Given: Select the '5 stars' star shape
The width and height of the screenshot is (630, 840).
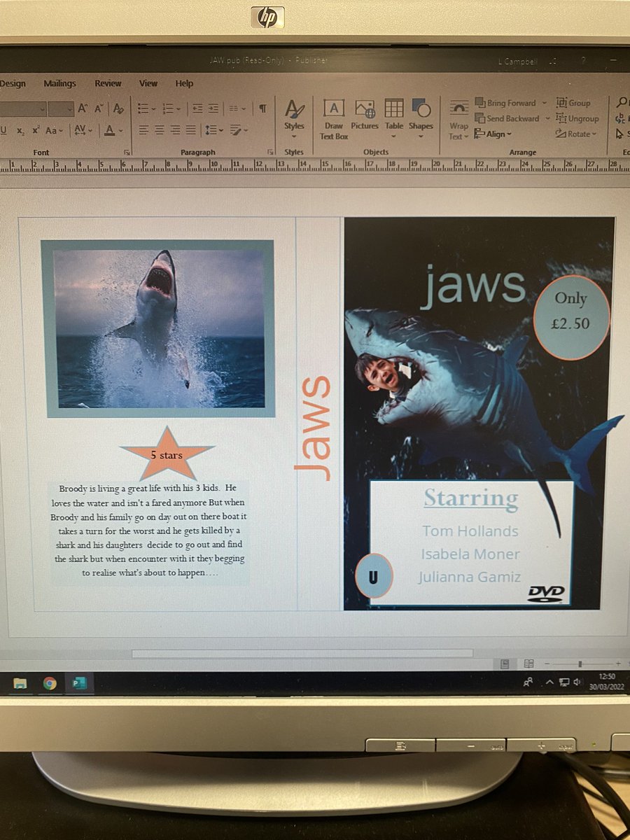Looking at the screenshot, I should (167, 454).
